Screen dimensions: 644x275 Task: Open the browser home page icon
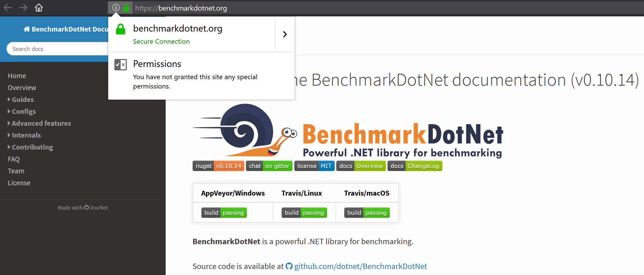tap(39, 8)
